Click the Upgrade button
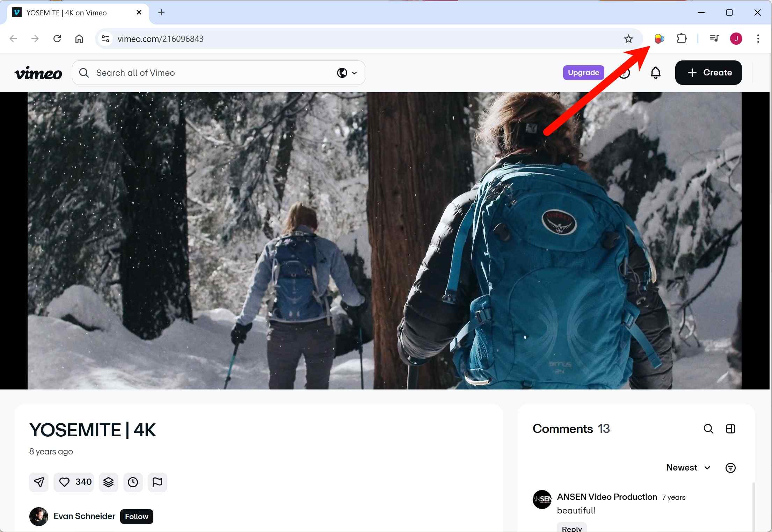The image size is (772, 532). (x=583, y=72)
